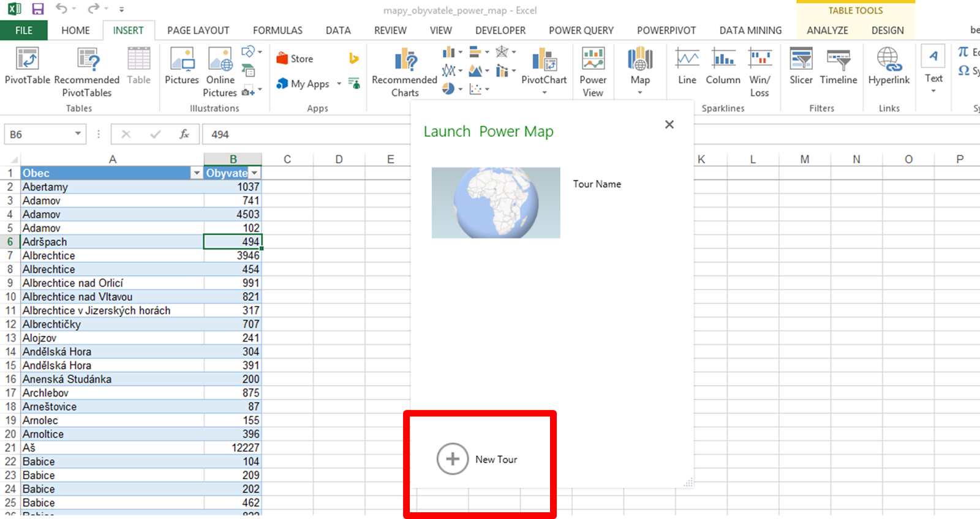The height and width of the screenshot is (519, 980).
Task: Click the Map button icon
Action: pyautogui.click(x=640, y=59)
